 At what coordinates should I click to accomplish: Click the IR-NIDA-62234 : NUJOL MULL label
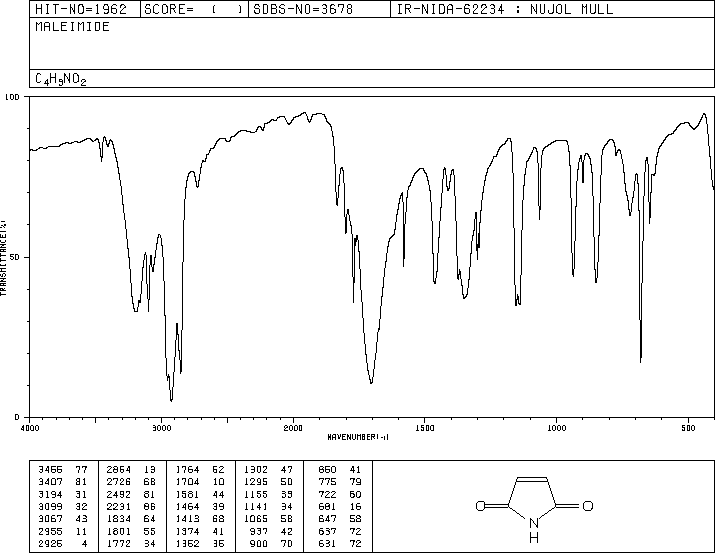[505, 9]
